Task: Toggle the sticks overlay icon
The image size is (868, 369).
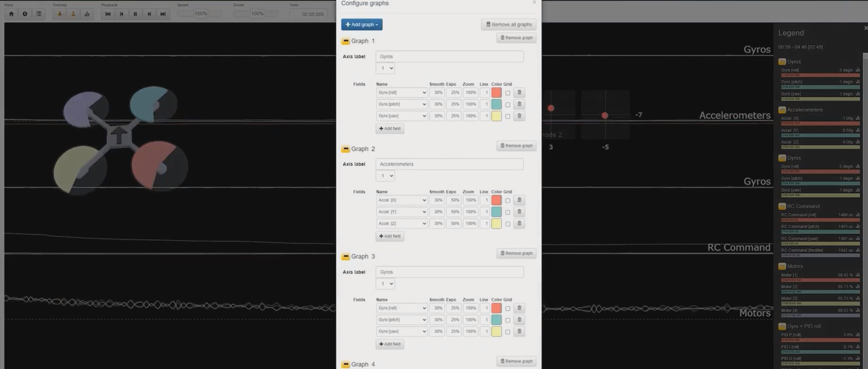Action: pos(73,14)
